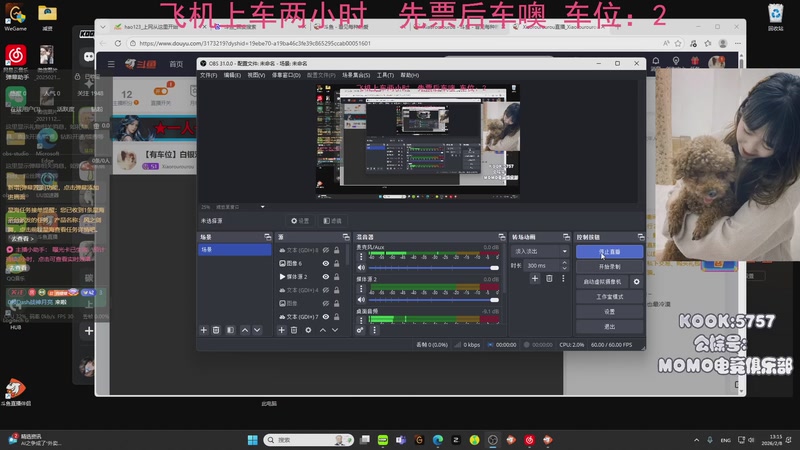Toggle visibility of 文本 (GDI+) 8 source
This screenshot has height=450, width=800.
326,250
